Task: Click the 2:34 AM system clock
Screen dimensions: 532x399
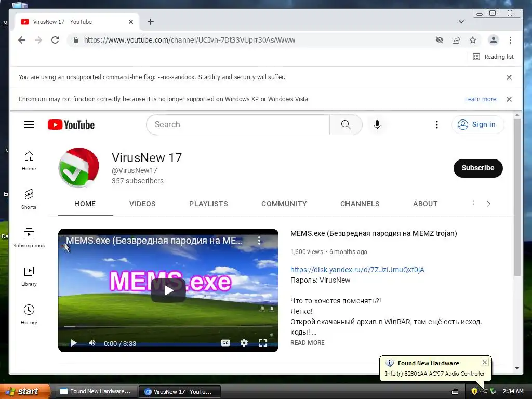Action: click(x=513, y=391)
